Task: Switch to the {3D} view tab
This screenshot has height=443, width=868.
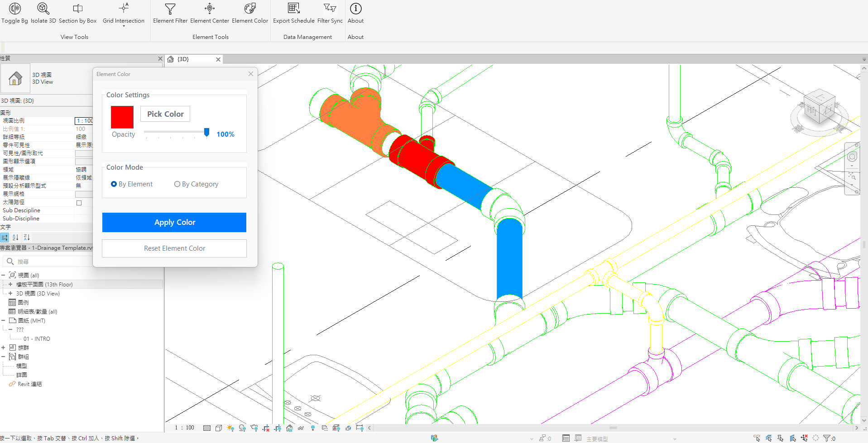Action: pyautogui.click(x=183, y=59)
